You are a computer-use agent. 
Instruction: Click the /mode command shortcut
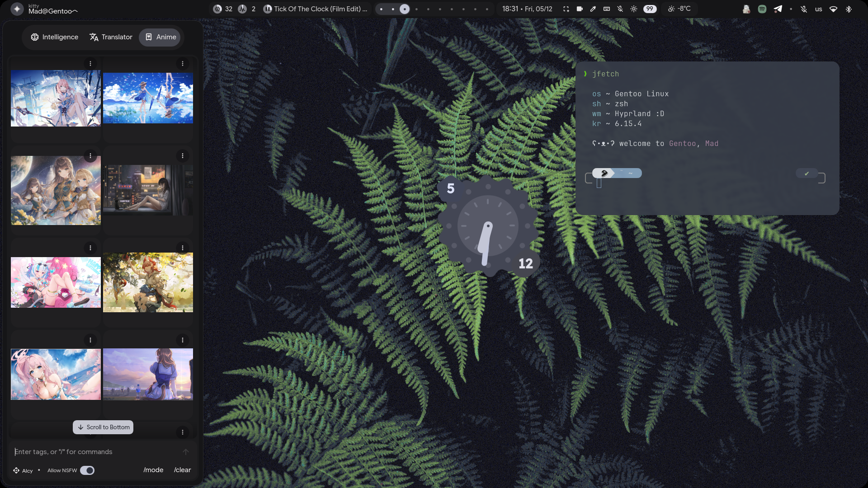(x=153, y=470)
